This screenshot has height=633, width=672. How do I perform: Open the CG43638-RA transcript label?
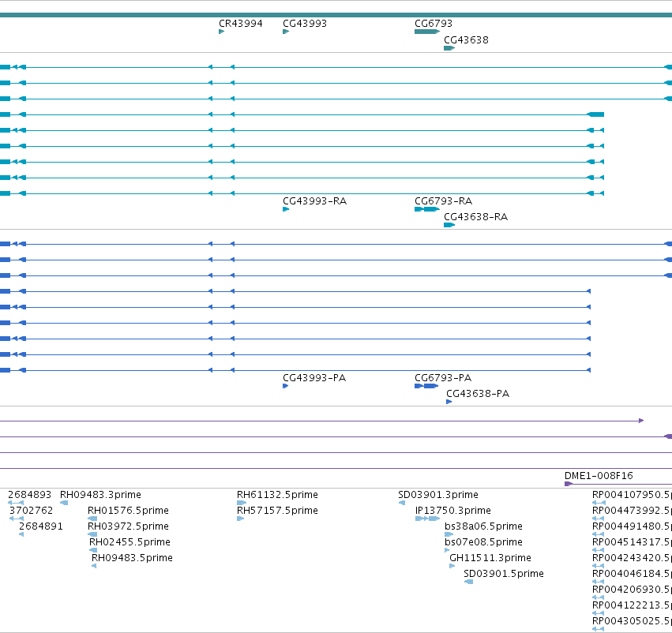(x=475, y=217)
